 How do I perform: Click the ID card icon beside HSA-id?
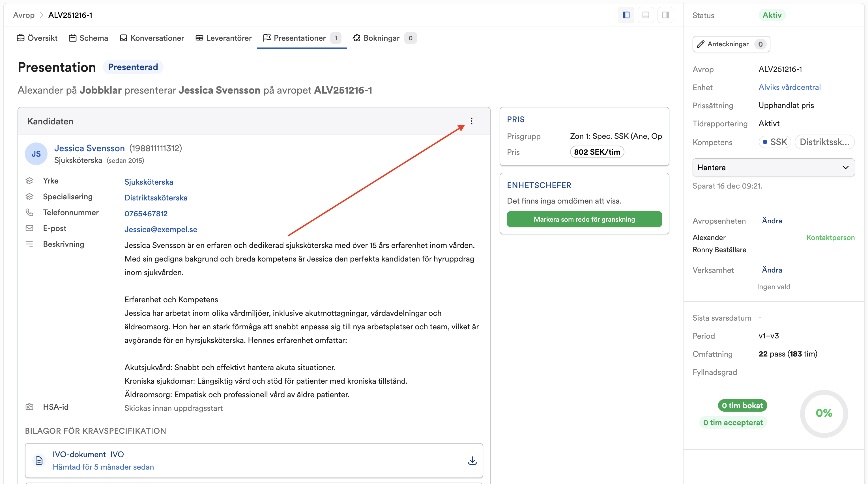tap(29, 407)
